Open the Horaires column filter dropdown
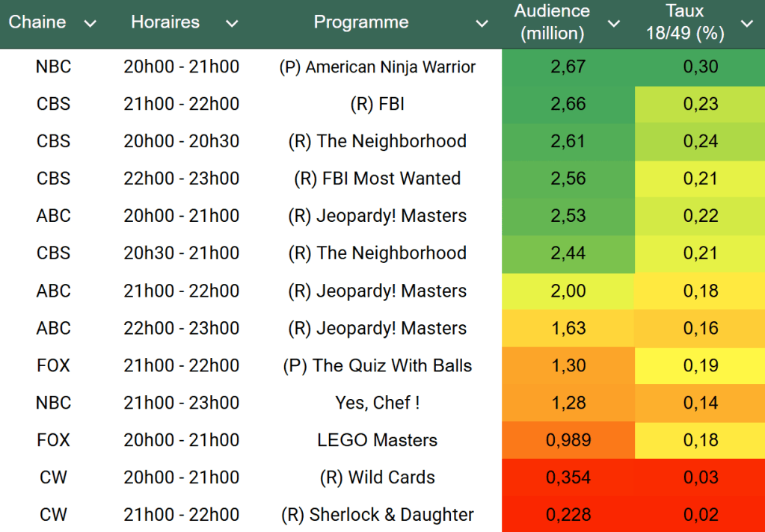This screenshot has width=765, height=532. click(x=232, y=24)
